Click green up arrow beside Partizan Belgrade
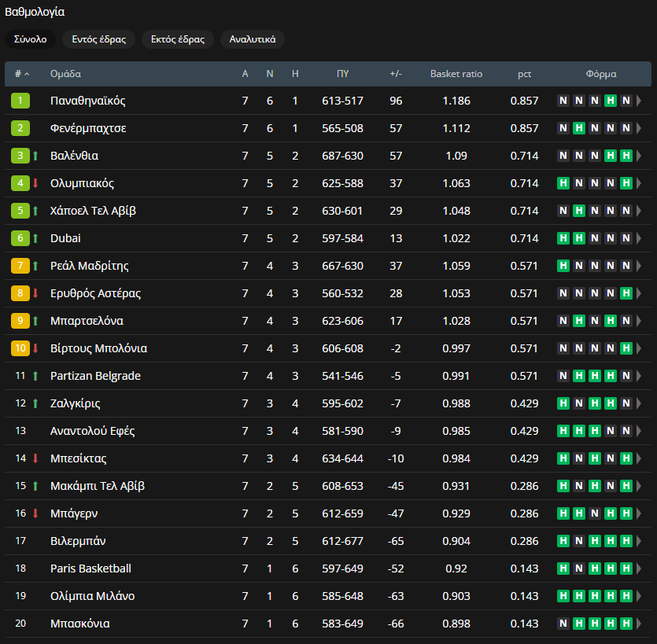 pos(35,376)
